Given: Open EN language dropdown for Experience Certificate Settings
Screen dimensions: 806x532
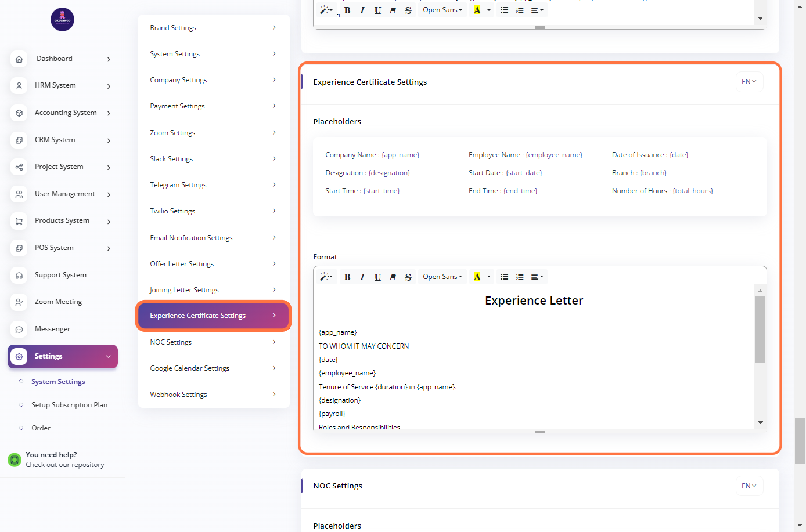Looking at the screenshot, I should [x=749, y=82].
